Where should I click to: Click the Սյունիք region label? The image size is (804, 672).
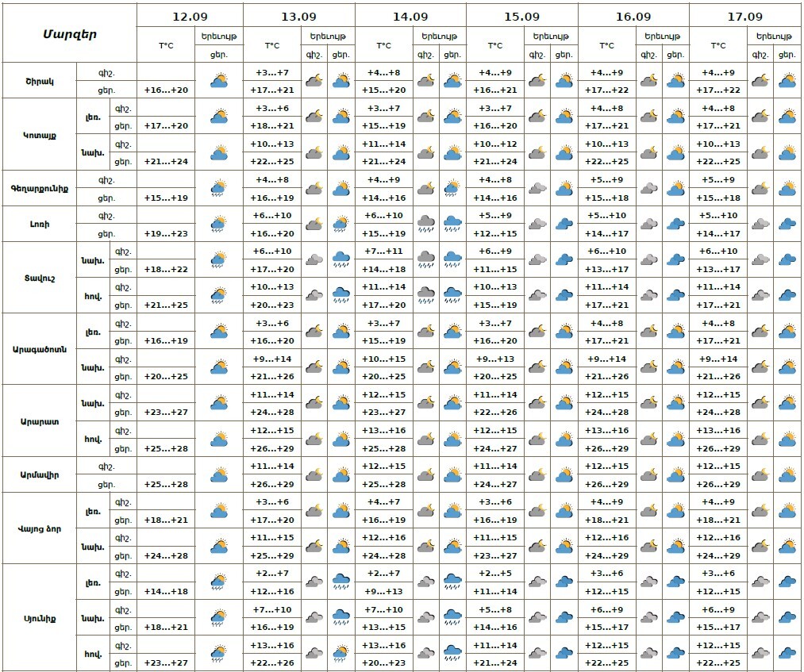click(x=39, y=618)
